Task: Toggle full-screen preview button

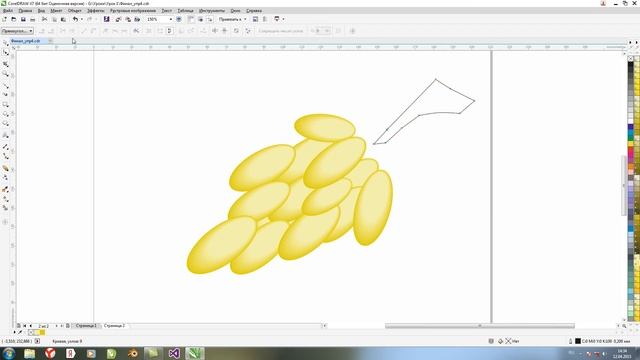Action: [179, 19]
